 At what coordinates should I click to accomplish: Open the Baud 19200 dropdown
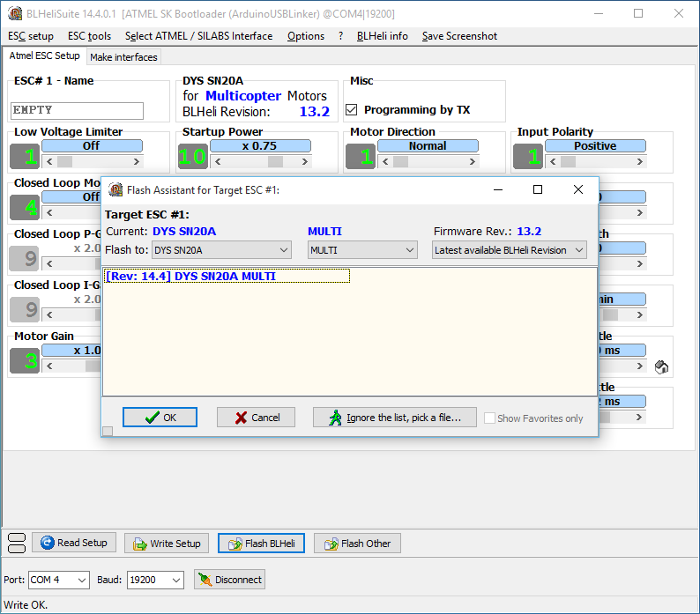point(155,580)
